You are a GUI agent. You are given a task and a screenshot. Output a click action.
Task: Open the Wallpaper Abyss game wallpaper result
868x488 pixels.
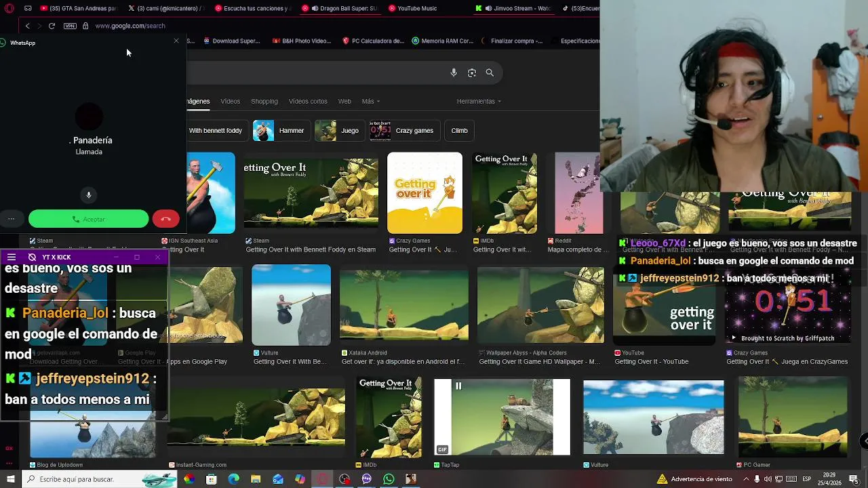point(540,305)
